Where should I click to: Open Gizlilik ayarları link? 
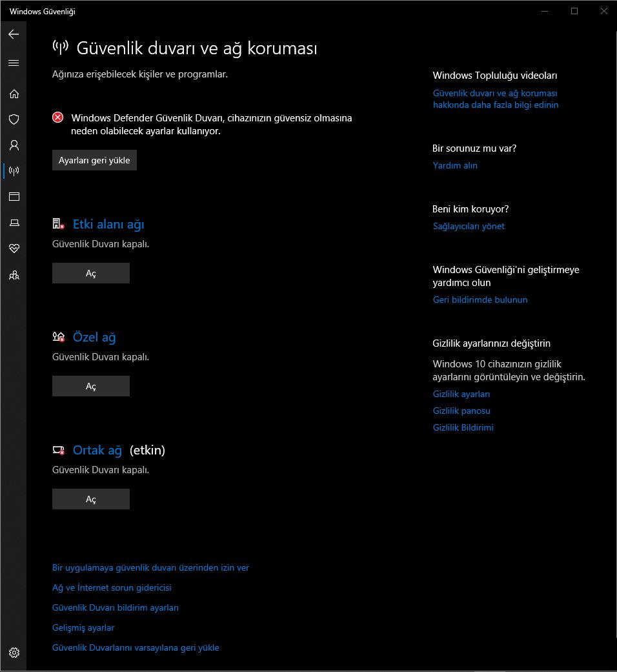tap(461, 394)
